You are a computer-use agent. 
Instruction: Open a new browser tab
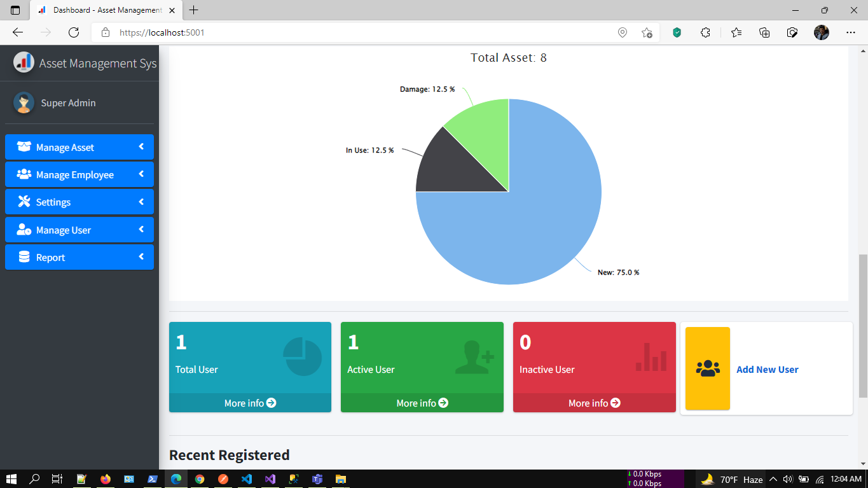(194, 10)
